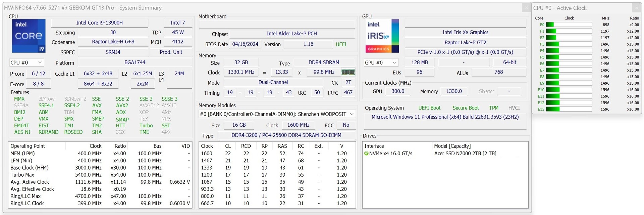Click the memory size 32 GB field

(x=241, y=62)
